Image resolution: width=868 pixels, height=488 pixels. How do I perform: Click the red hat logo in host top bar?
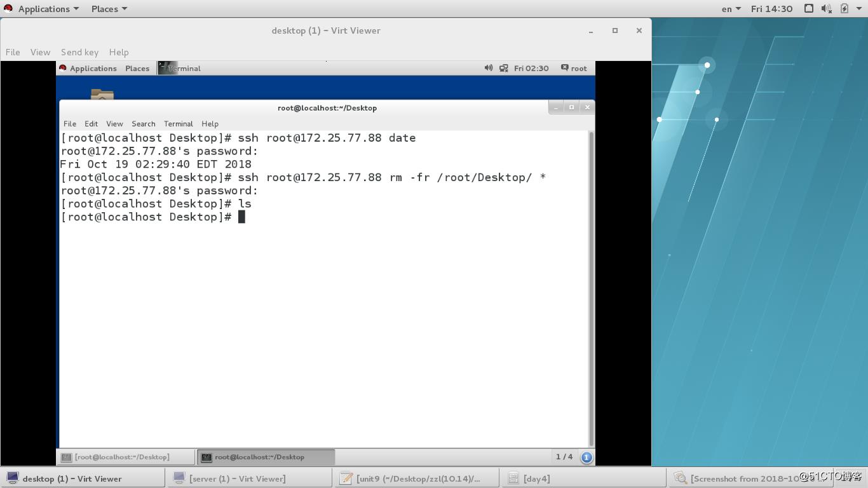[8, 8]
